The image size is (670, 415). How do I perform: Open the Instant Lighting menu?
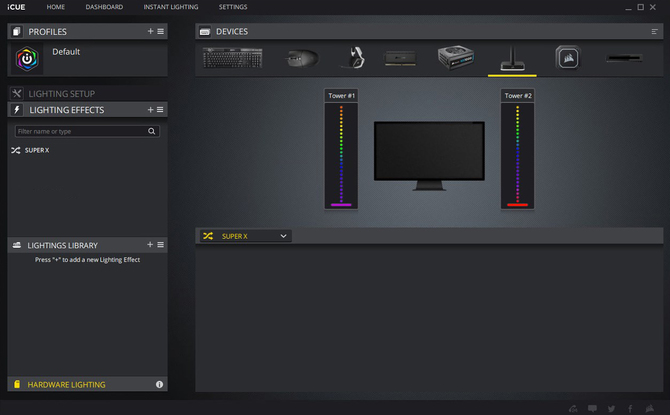(x=170, y=7)
